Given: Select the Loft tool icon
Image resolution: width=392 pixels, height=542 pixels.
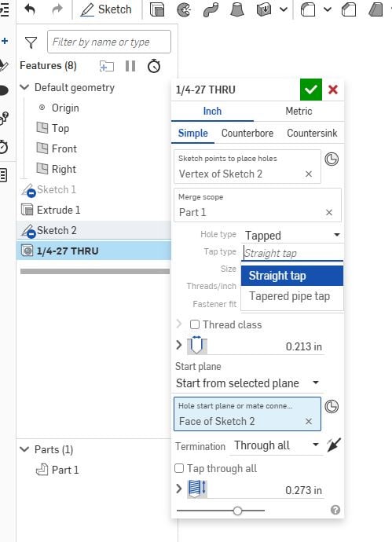Looking at the screenshot, I should 237,9.
